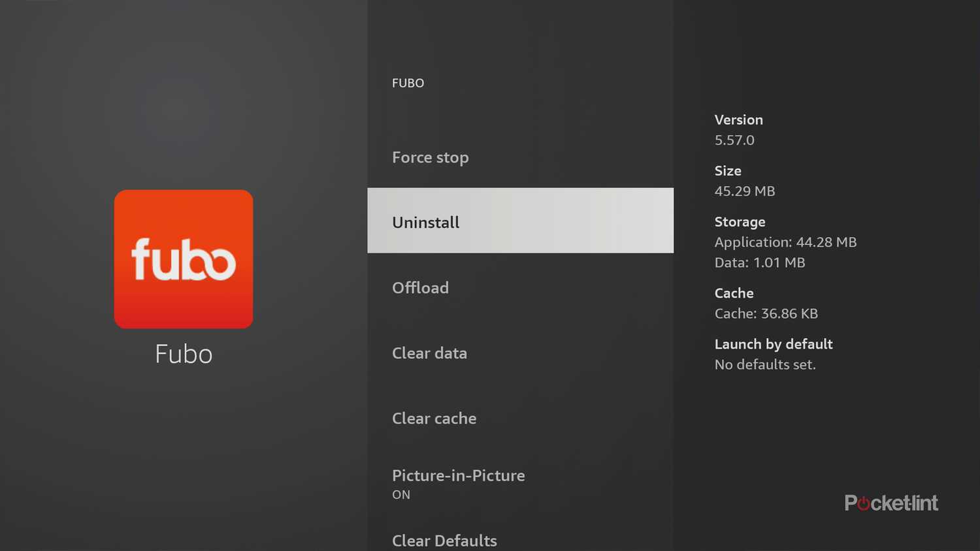Screen dimensions: 980x551
Task: Click the size value 45.29 MB
Action: [x=745, y=191]
